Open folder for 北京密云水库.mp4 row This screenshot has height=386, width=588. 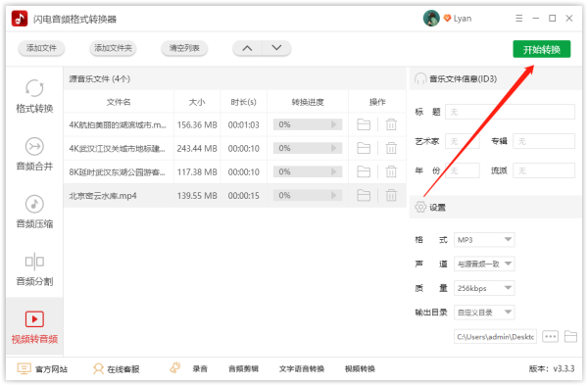364,195
